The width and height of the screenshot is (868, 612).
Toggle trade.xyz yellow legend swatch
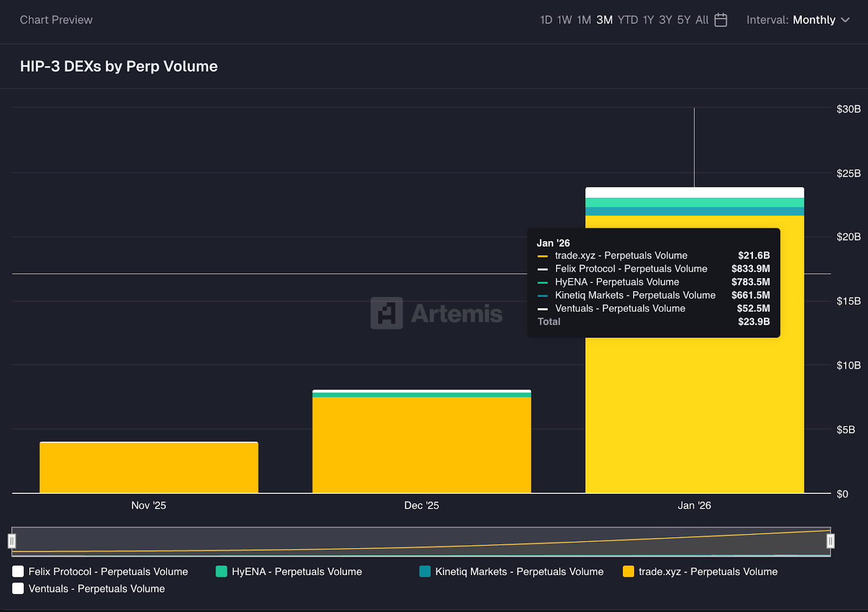(628, 571)
